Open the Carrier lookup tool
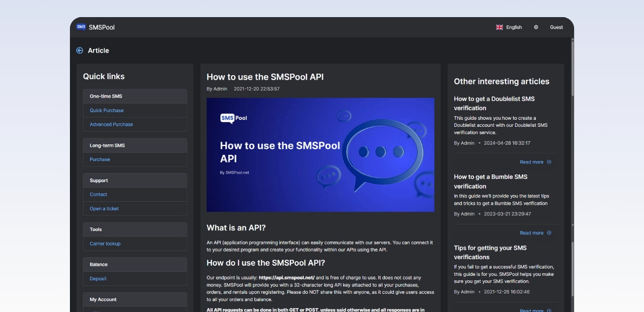The image size is (644, 312). [105, 244]
